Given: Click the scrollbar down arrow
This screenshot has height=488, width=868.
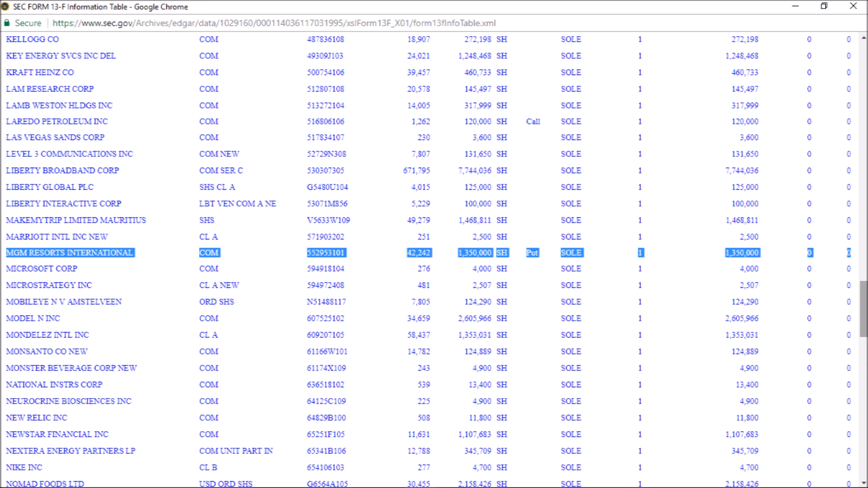Looking at the screenshot, I should (x=863, y=483).
